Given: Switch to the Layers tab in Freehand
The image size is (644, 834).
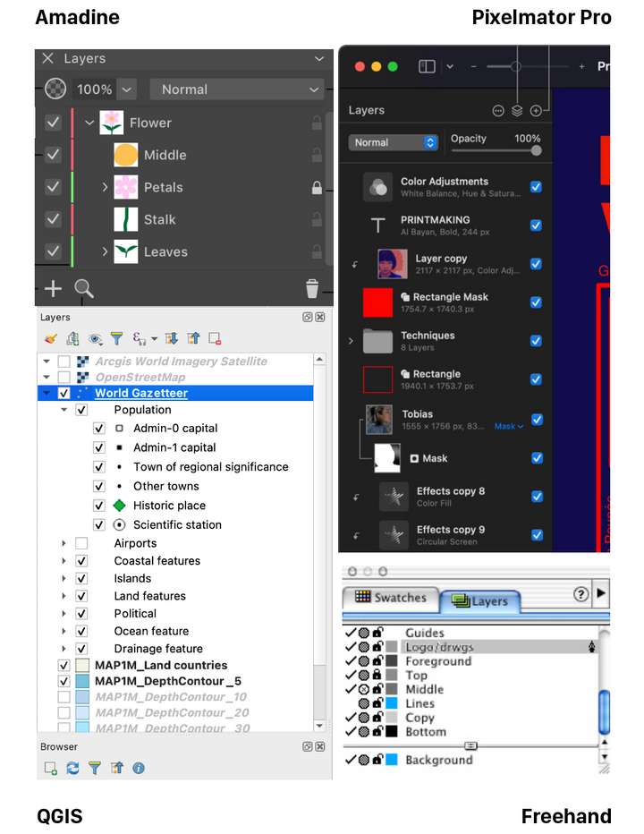Looking at the screenshot, I should (x=480, y=601).
